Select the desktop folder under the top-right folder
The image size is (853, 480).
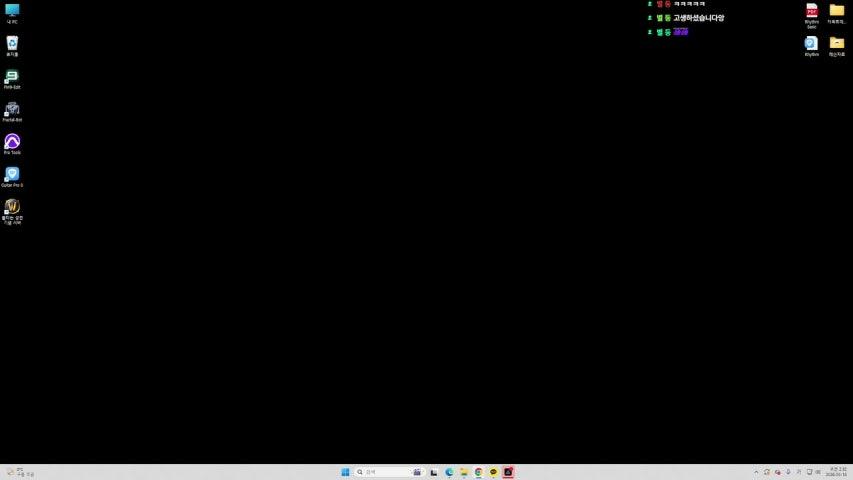[x=837, y=46]
